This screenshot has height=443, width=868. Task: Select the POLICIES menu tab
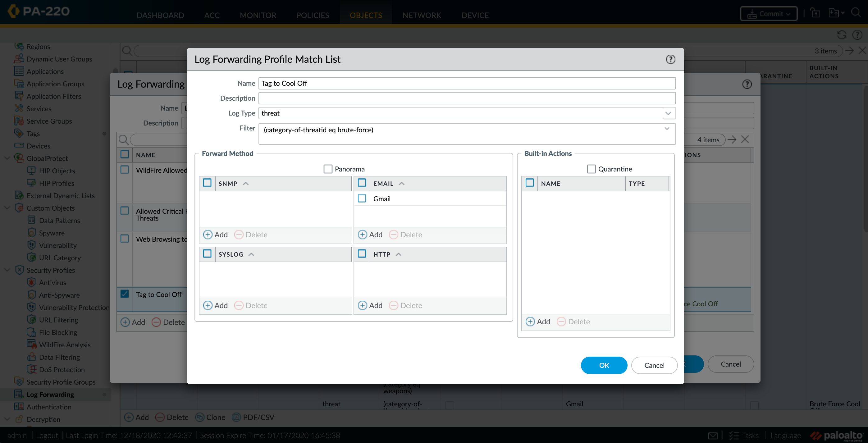pos(312,15)
